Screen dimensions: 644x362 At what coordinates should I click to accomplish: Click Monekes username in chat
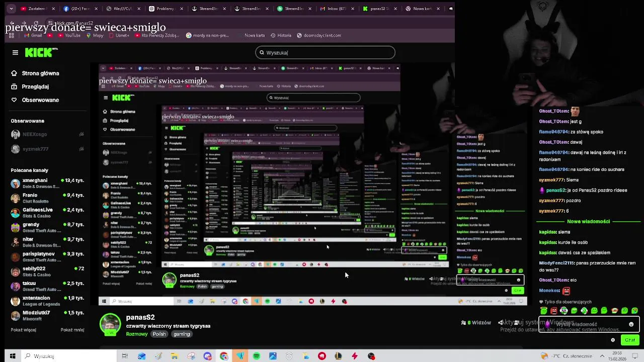[549, 291]
